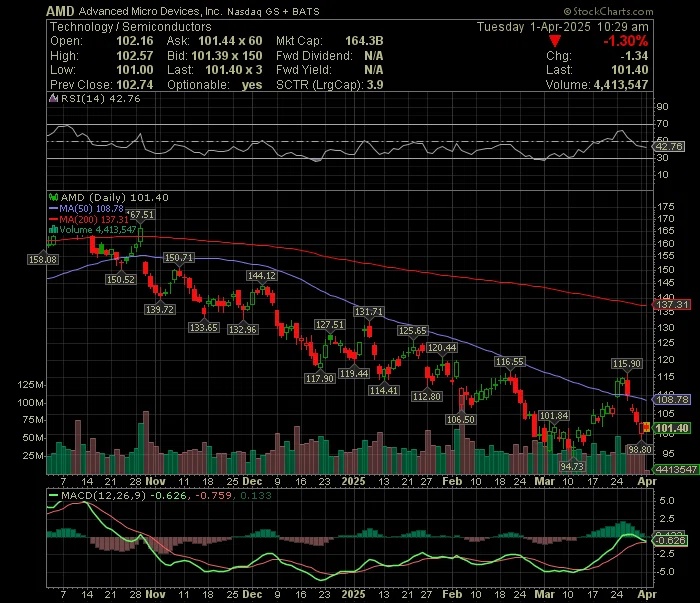700x603 pixels.
Task: Click the Bid quote 101.39 x 150
Action: click(227, 55)
